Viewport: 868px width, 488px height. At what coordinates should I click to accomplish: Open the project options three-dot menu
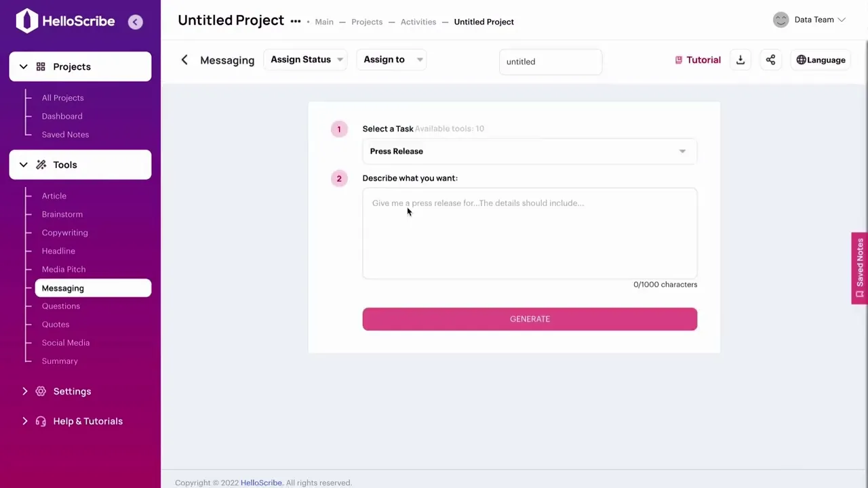pyautogui.click(x=296, y=21)
